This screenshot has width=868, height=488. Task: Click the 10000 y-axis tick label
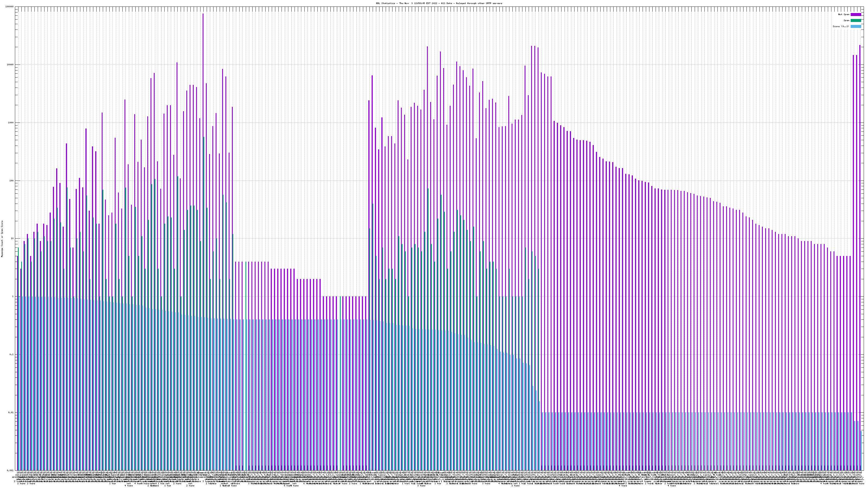pyautogui.click(x=11, y=65)
